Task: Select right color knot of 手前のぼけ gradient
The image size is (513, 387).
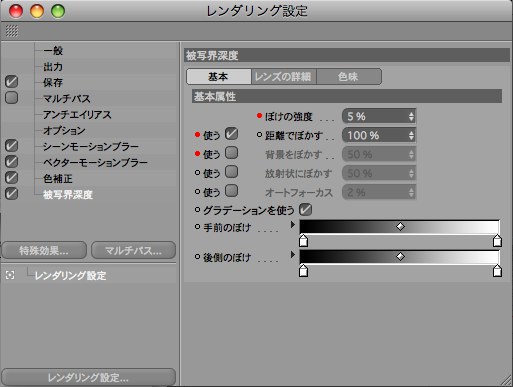Action: tap(497, 240)
